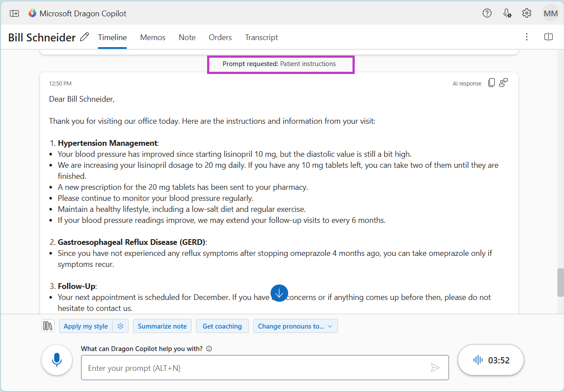
Task: Toggle the left sidebar panel icon
Action: 14,13
